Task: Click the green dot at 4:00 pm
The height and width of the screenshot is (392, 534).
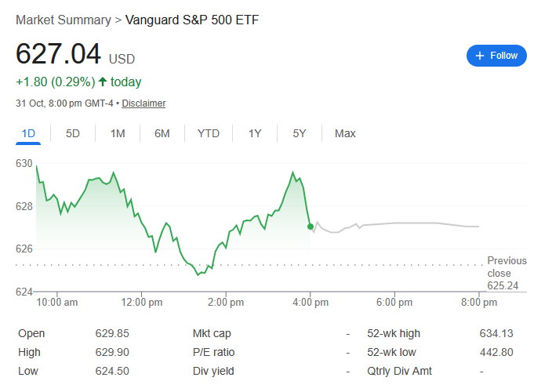Action: point(311,226)
